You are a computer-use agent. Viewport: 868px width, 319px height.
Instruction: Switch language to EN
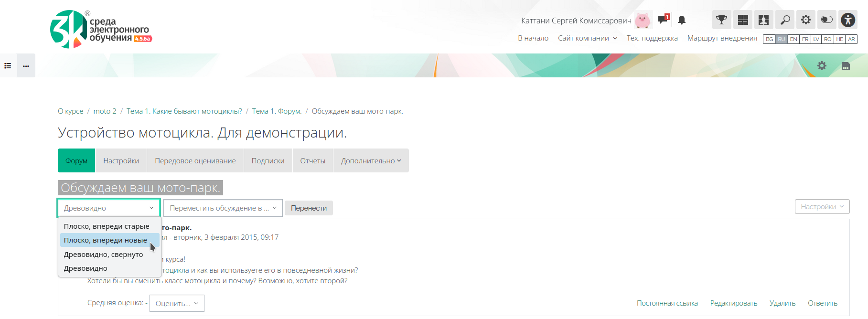(x=793, y=39)
